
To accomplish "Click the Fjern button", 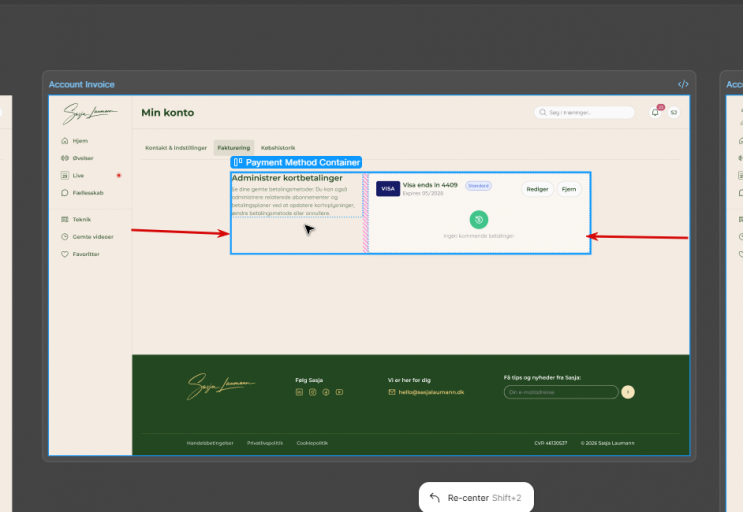I will [569, 189].
